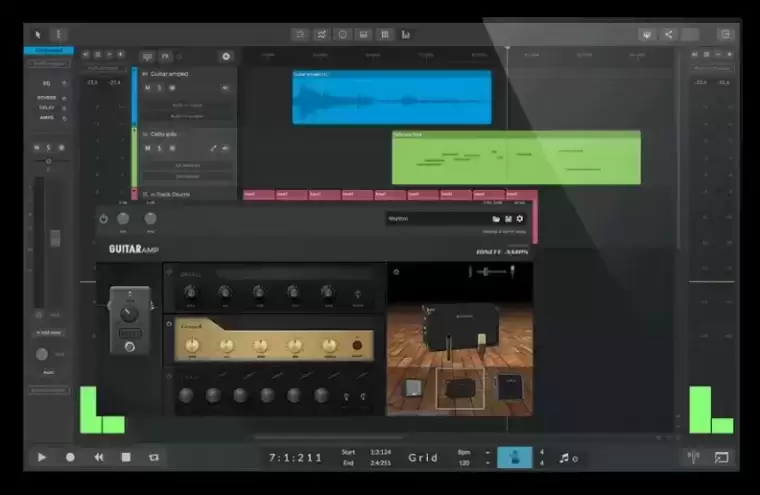Open the keyboard view from top toolbar
This screenshot has height=495, width=760.
(x=364, y=34)
